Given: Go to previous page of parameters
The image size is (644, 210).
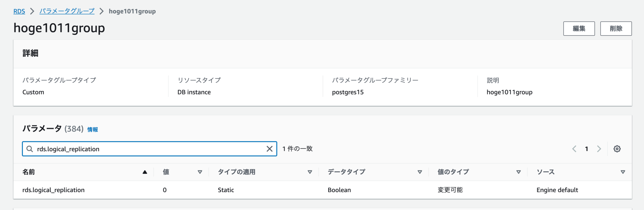Looking at the screenshot, I should [x=574, y=149].
